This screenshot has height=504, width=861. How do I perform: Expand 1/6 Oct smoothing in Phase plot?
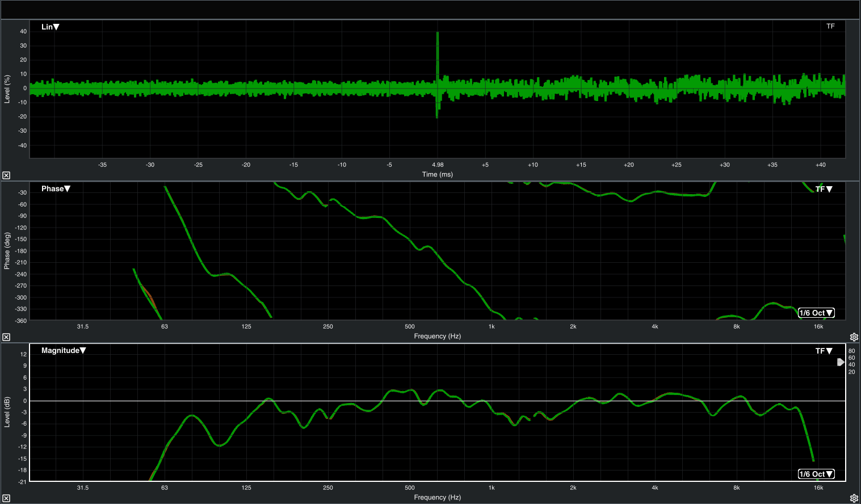tap(816, 313)
